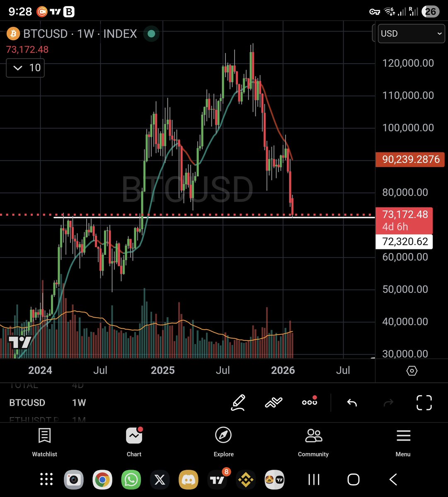Undo the last chart action
The height and width of the screenshot is (497, 448).
click(352, 403)
